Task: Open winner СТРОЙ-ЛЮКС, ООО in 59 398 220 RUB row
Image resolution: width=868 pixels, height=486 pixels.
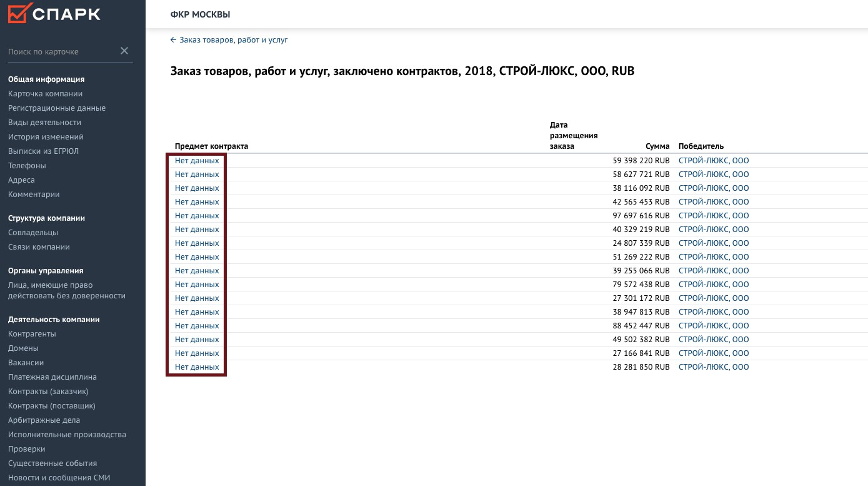Action: point(714,161)
